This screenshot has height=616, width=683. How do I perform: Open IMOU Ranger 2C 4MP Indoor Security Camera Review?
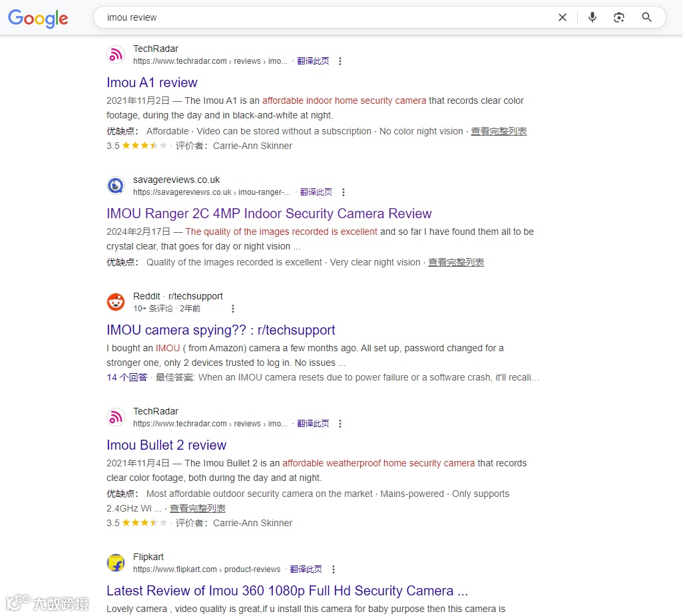coord(269,214)
